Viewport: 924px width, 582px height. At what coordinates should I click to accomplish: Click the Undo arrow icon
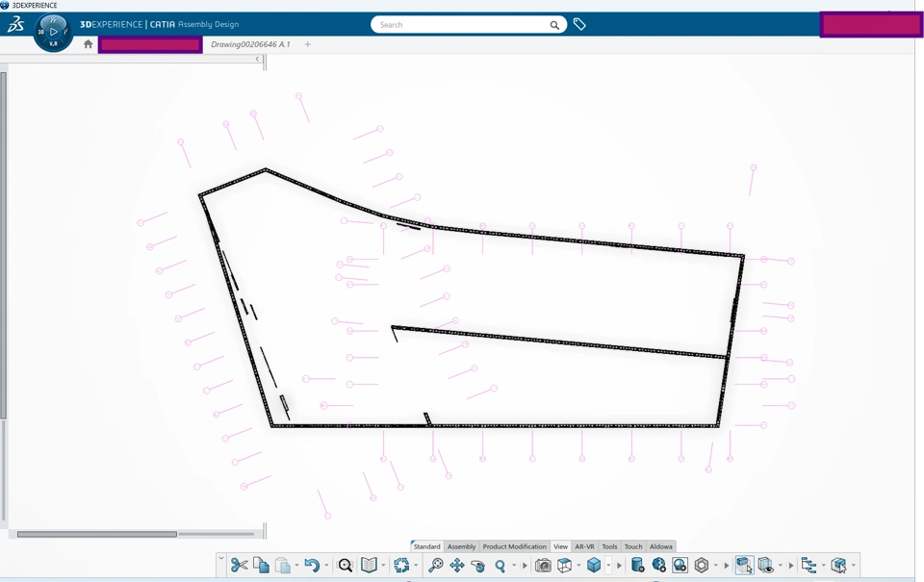coord(311,566)
